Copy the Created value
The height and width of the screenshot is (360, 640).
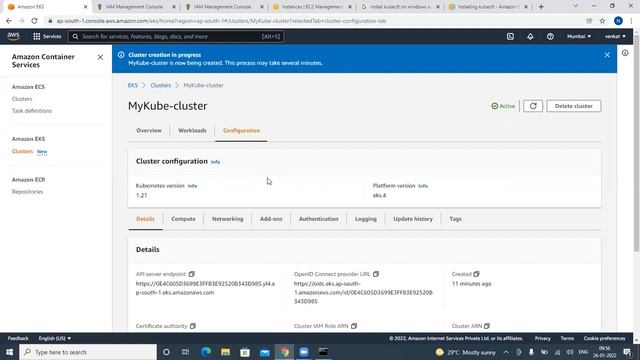(476, 274)
